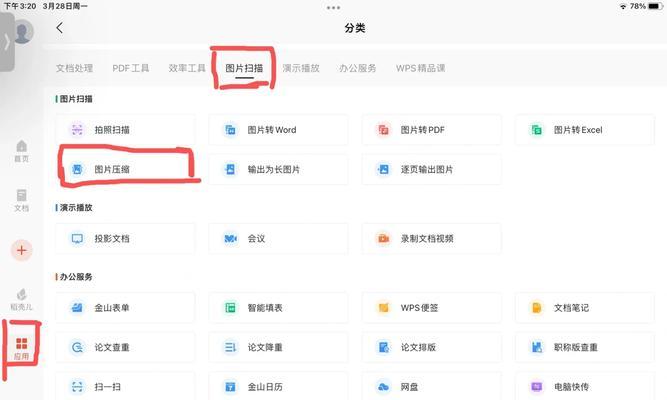667x400 pixels.
Task: Open the 图片转PDF tool icon
Action: (x=383, y=129)
